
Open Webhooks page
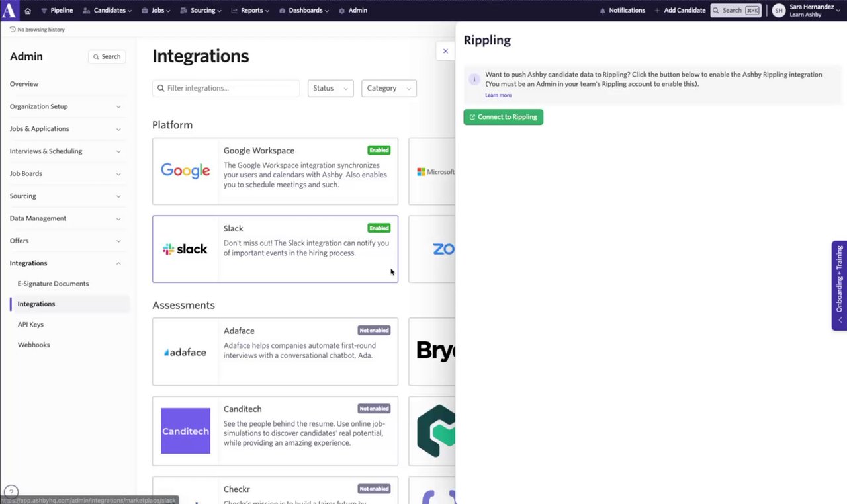[x=34, y=345]
